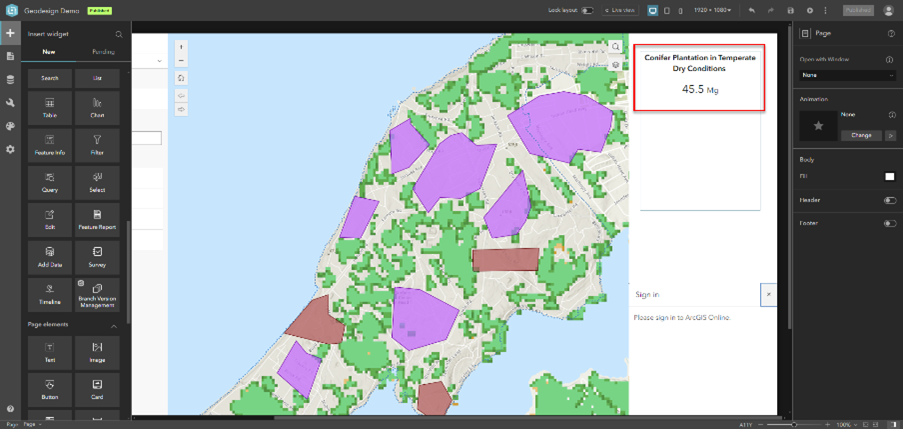Image resolution: width=903 pixels, height=429 pixels.
Task: Add the Table widget
Action: pos(50,108)
